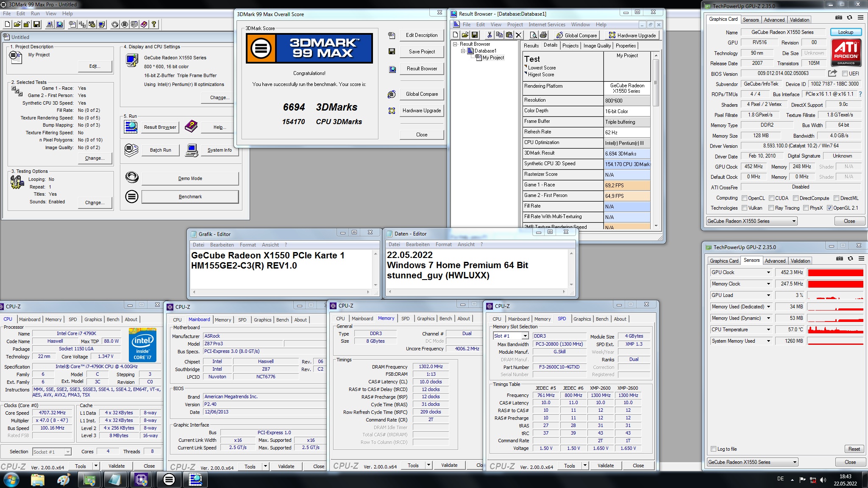
Task: Enable Log to file checkbox in GPU-Z Sensors
Action: (x=713, y=449)
